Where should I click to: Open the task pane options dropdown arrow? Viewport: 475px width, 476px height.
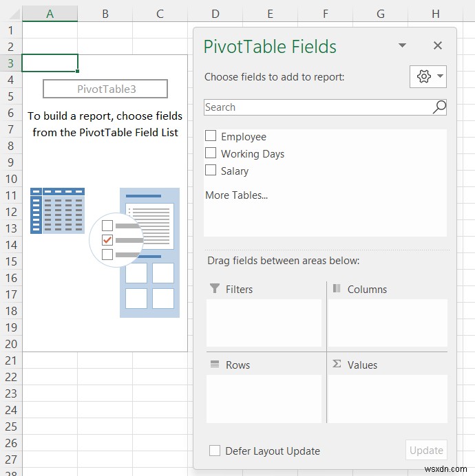[x=402, y=45]
